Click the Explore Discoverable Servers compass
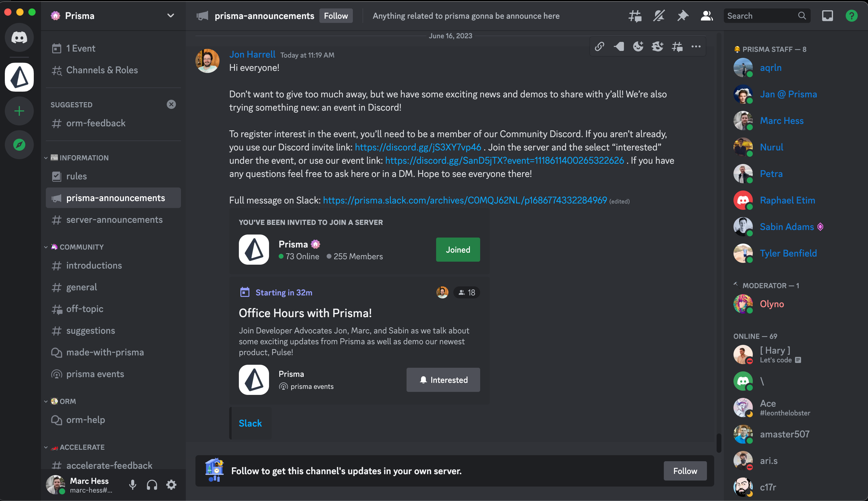The width and height of the screenshot is (868, 501). [x=19, y=144]
